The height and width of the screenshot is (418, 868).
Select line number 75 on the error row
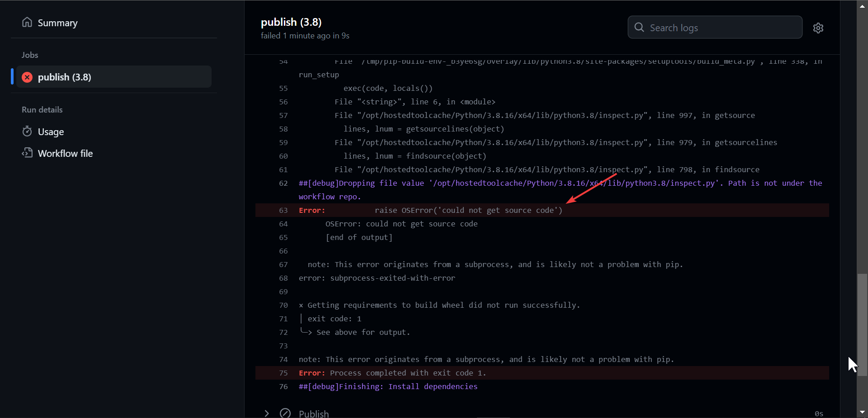[x=283, y=373]
